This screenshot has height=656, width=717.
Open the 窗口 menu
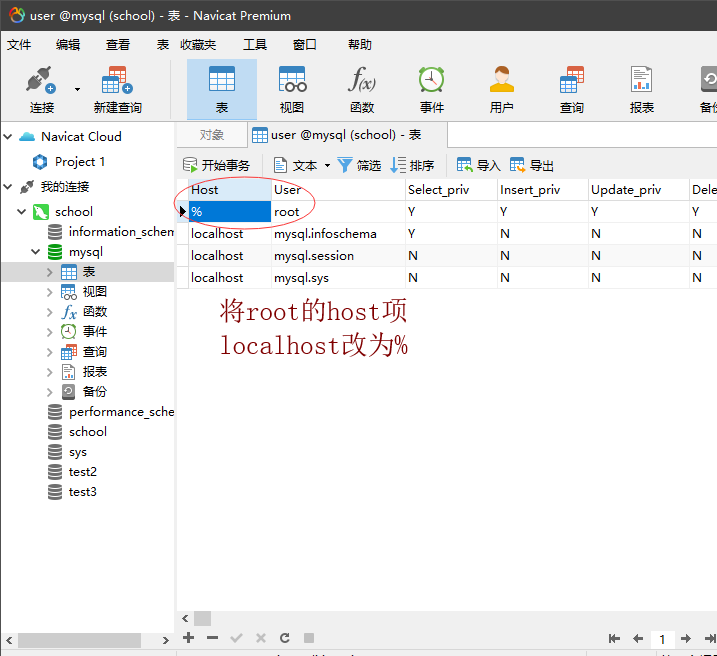point(305,45)
